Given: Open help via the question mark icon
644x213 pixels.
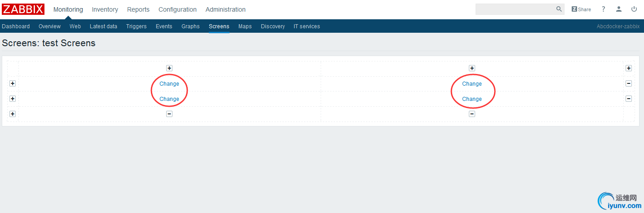Looking at the screenshot, I should click(604, 9).
